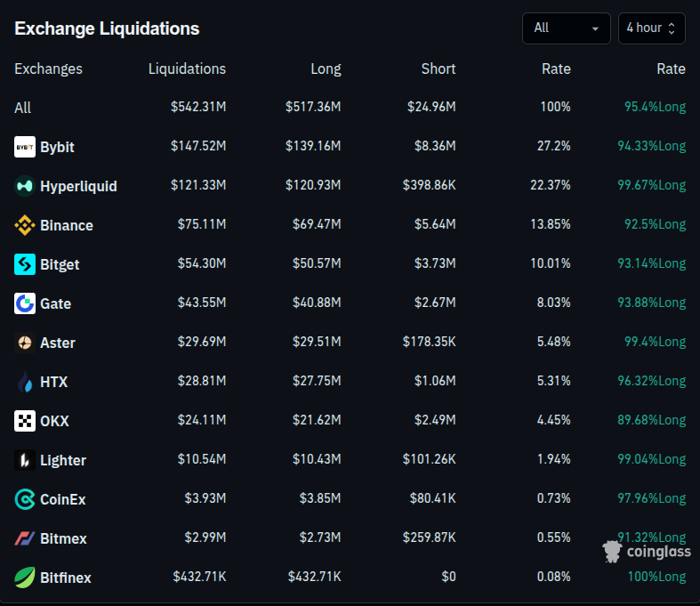Click the 100%Long rate for Bitfinex
This screenshot has width=700, height=606.
point(656,577)
